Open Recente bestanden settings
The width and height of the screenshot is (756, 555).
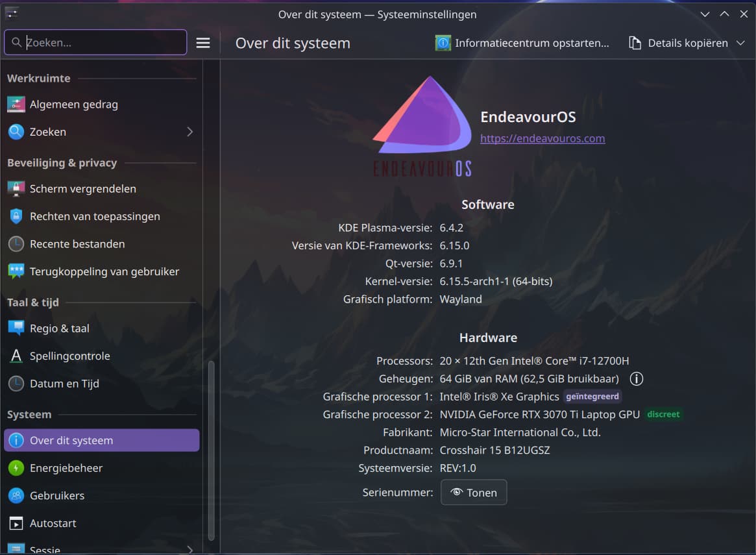(101, 244)
